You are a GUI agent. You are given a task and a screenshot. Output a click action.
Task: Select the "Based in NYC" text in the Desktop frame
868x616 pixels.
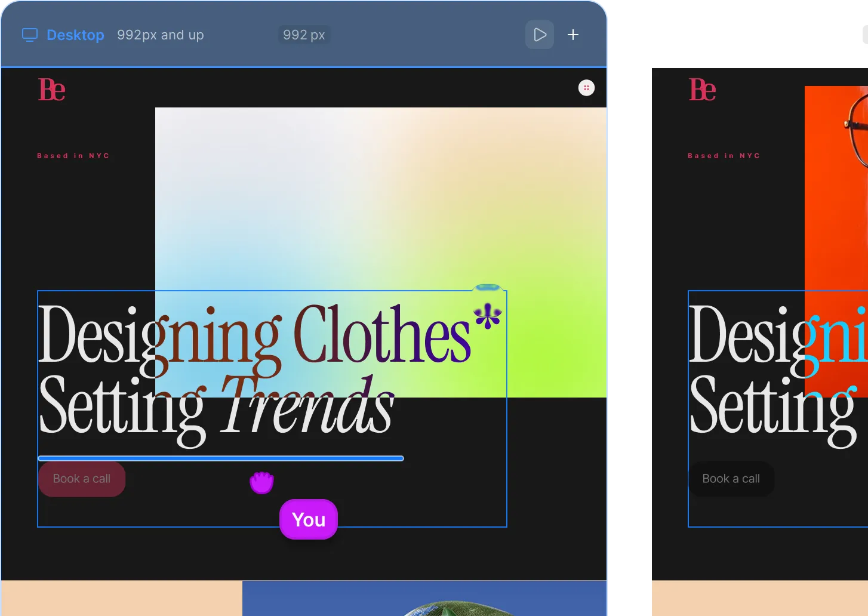pyautogui.click(x=73, y=156)
